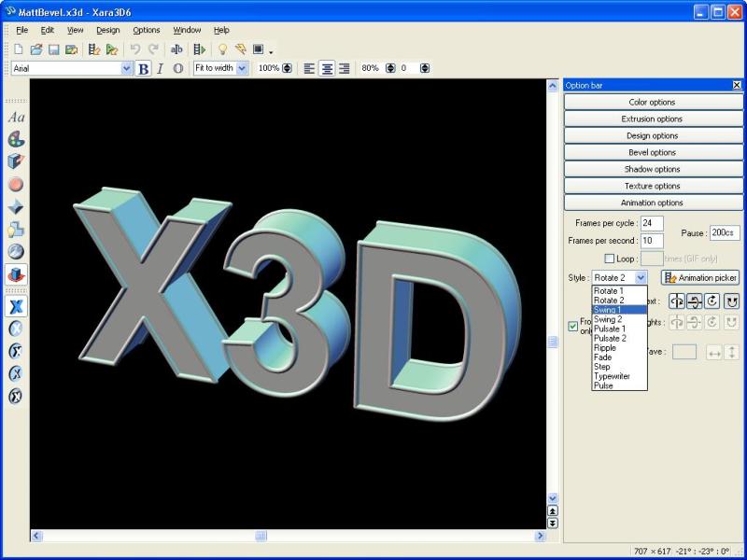Image resolution: width=747 pixels, height=560 pixels.
Task: Select the last round X button style icon
Action: point(16,396)
